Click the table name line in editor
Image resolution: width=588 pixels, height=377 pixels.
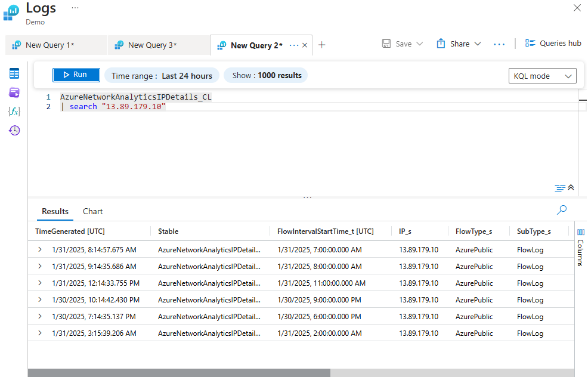[x=136, y=97]
